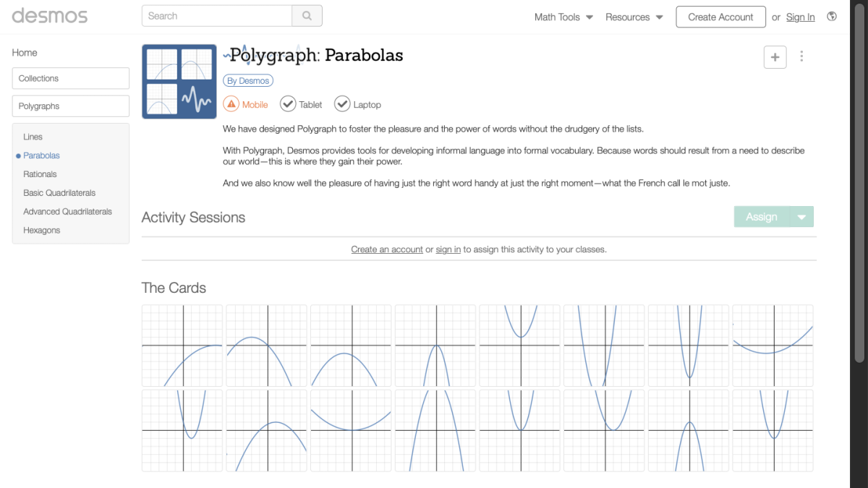Click the Tablet compatibility checkmark
868x488 pixels.
pos(289,103)
